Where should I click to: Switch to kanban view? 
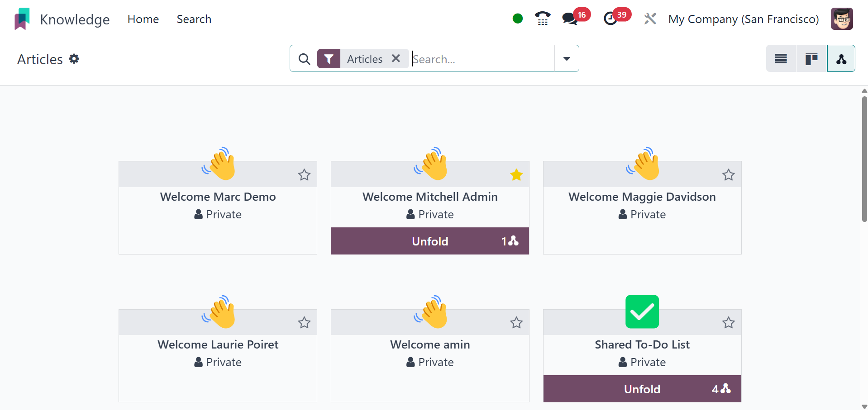(811, 59)
